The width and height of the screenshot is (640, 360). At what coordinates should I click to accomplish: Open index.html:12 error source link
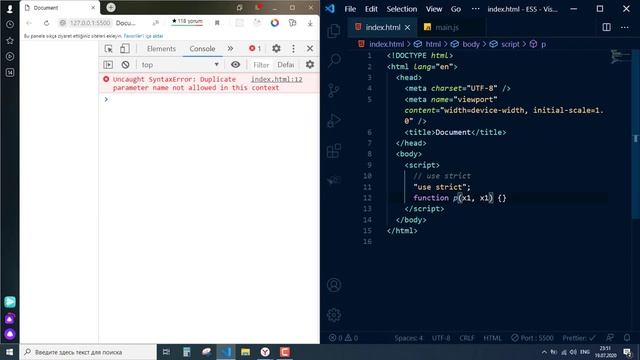click(277, 79)
